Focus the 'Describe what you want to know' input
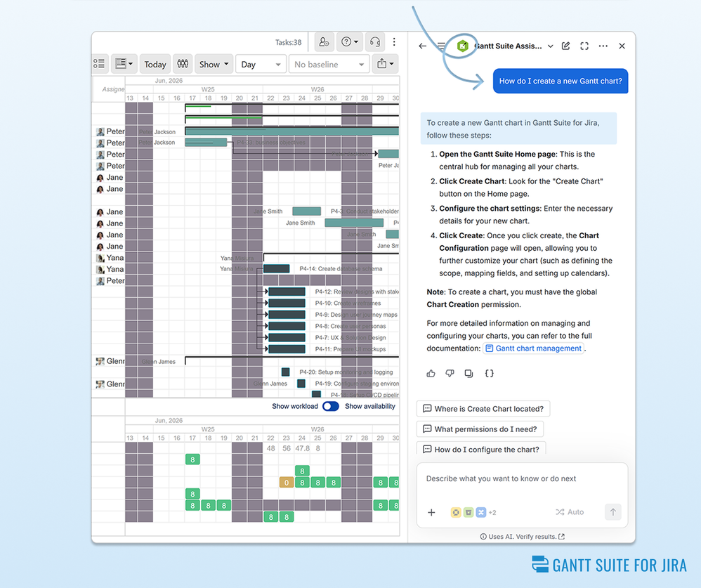Viewport: 701px width, 588px height. (522, 479)
